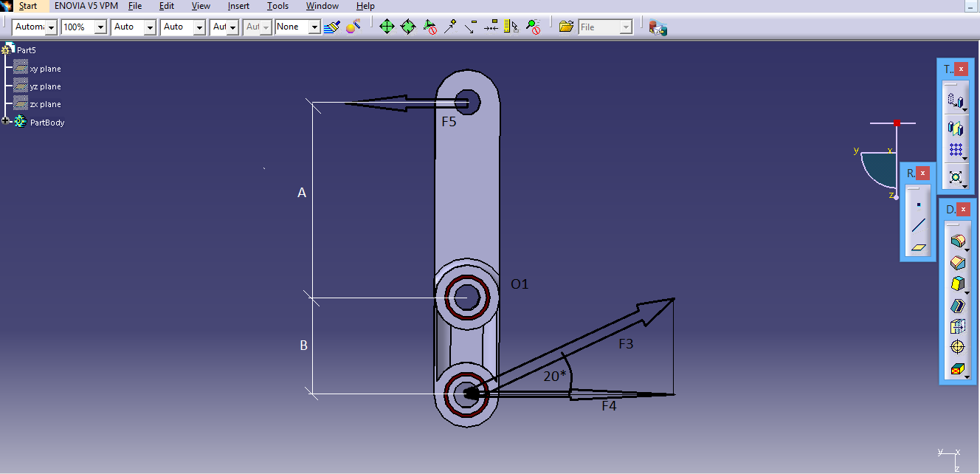This screenshot has width=980, height=474.
Task: Close the R. floating toolbar
Action: [x=922, y=174]
